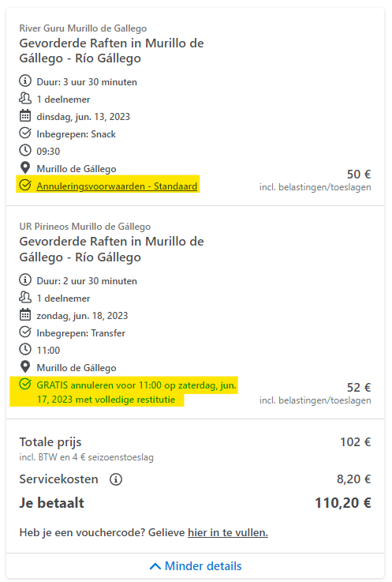Viewport: 392px width, 582px height.
Task: Click location pin for River Guru booking
Action: (25, 168)
